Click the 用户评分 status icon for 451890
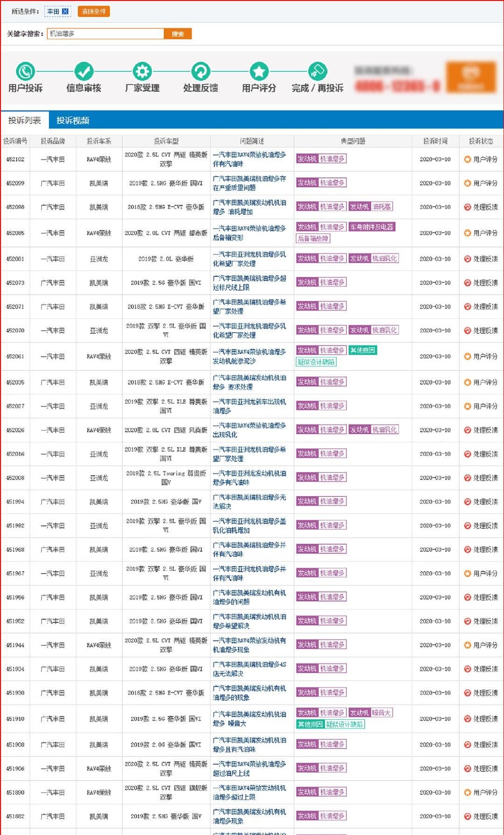This screenshot has height=835, width=504. [x=467, y=792]
